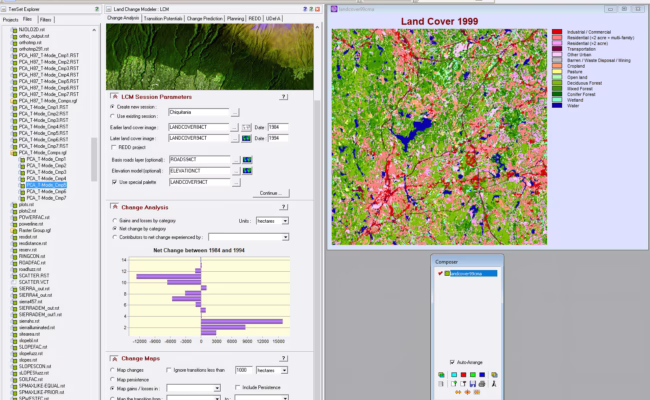The width and height of the screenshot is (650, 400).
Task: Open the Projects tab in TerrSet Explorer
Action: coord(10,19)
